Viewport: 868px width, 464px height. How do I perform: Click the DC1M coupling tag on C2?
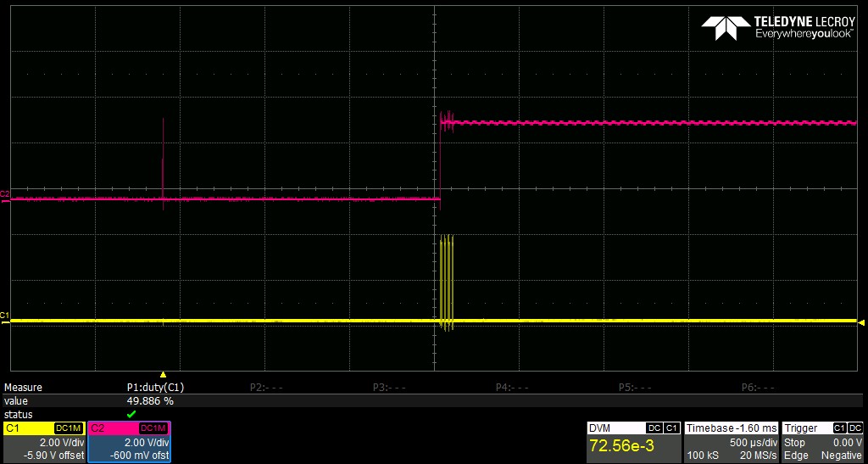(x=154, y=428)
